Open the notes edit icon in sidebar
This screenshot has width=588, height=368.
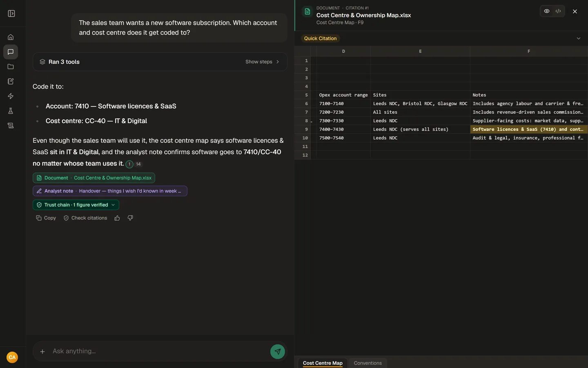(x=11, y=81)
